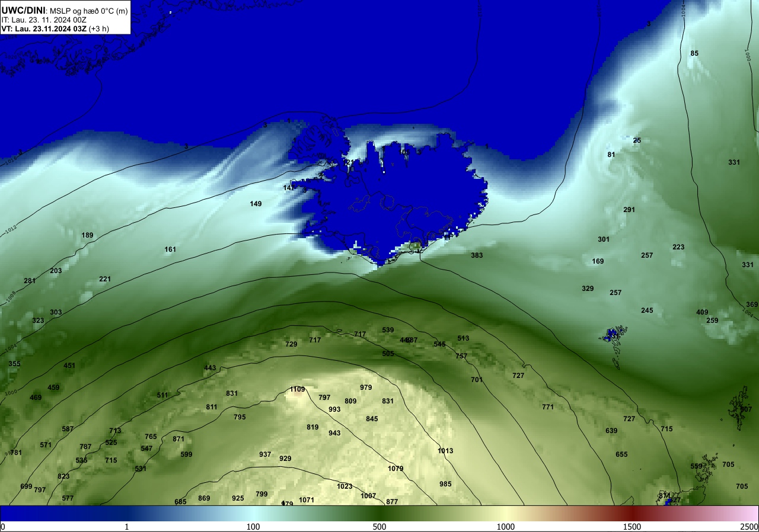Click the 'MSLP og hæð 0°C (m)' caption
Screen dimensions: 759x532
pos(88,10)
